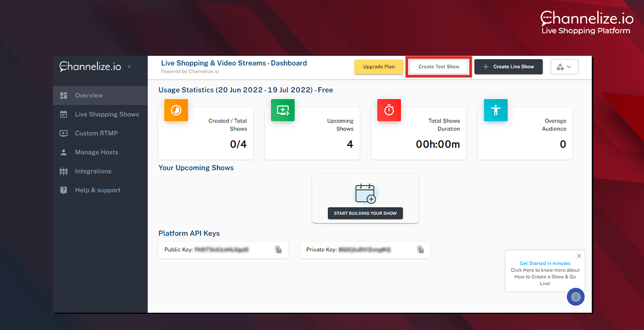This screenshot has width=644, height=330.
Task: Click the Overage Audience count 0
Action: pos(563,144)
